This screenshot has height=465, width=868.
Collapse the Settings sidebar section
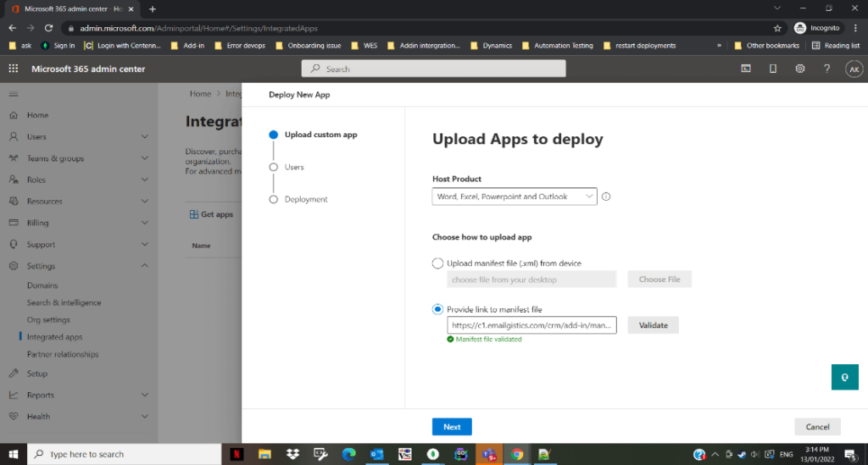pos(144,266)
